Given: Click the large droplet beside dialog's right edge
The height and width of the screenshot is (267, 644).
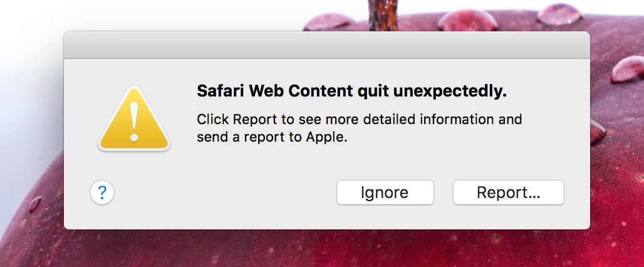Looking at the screenshot, I should [598, 130].
